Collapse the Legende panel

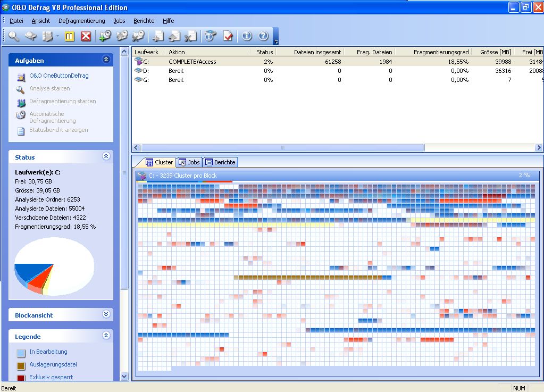(106, 336)
